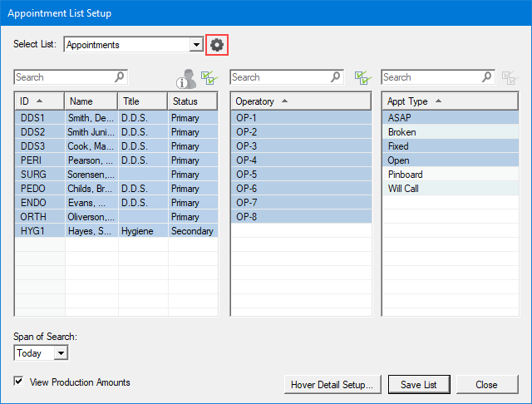The image size is (532, 404).
Task: Click the provider search input field
Action: click(x=62, y=77)
